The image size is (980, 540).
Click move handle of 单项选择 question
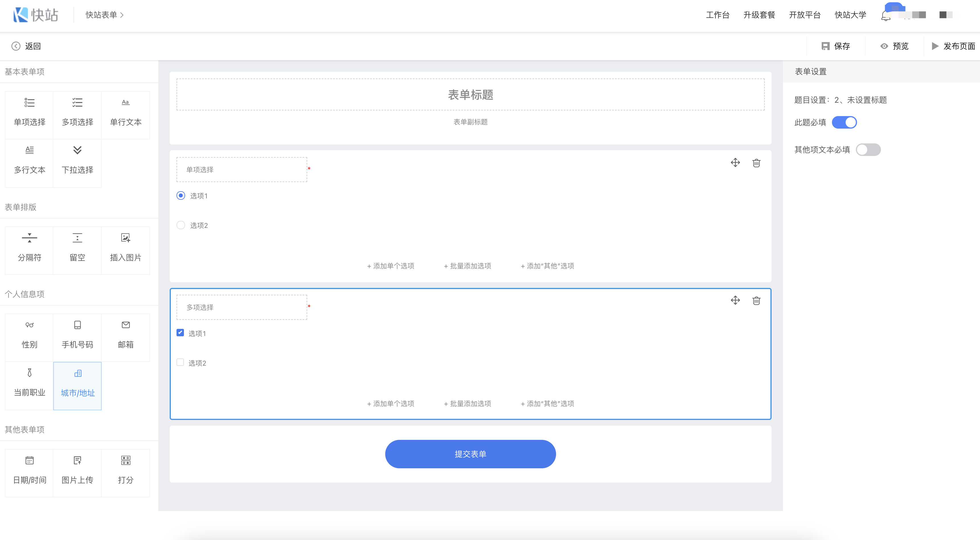(735, 163)
